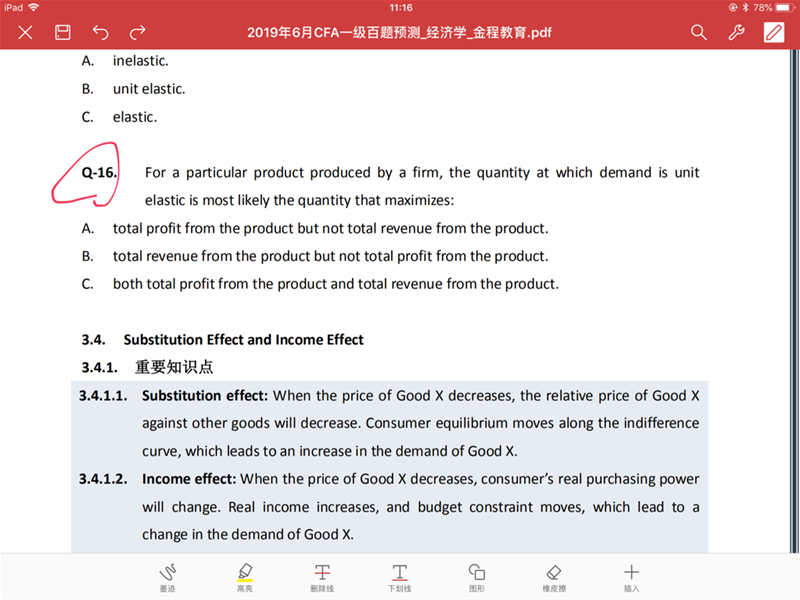Tap the Bluetooth status icon

[x=745, y=8]
